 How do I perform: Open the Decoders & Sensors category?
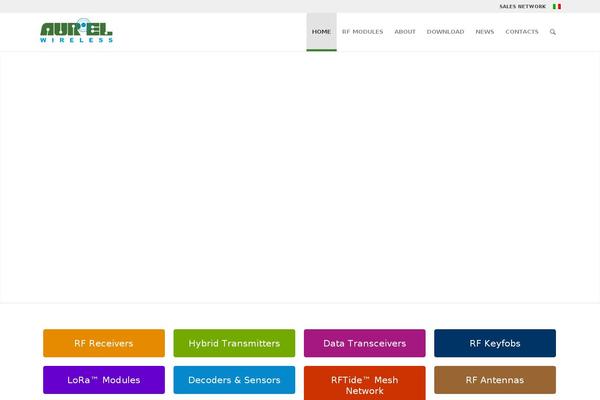click(x=234, y=380)
